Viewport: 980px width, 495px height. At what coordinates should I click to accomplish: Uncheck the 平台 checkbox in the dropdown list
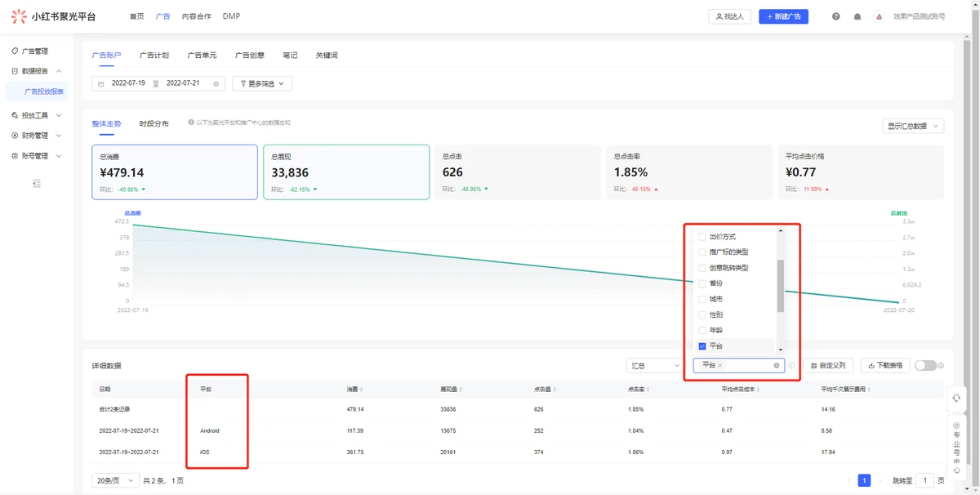coord(702,346)
